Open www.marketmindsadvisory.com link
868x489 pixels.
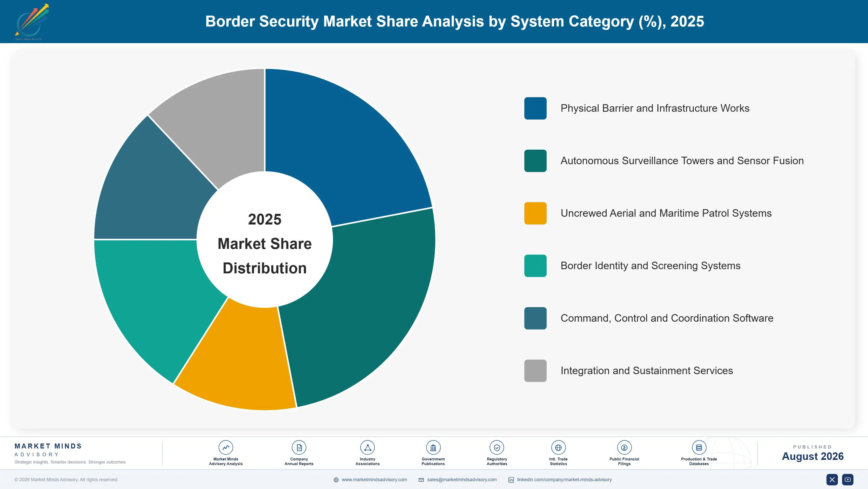[x=374, y=480]
